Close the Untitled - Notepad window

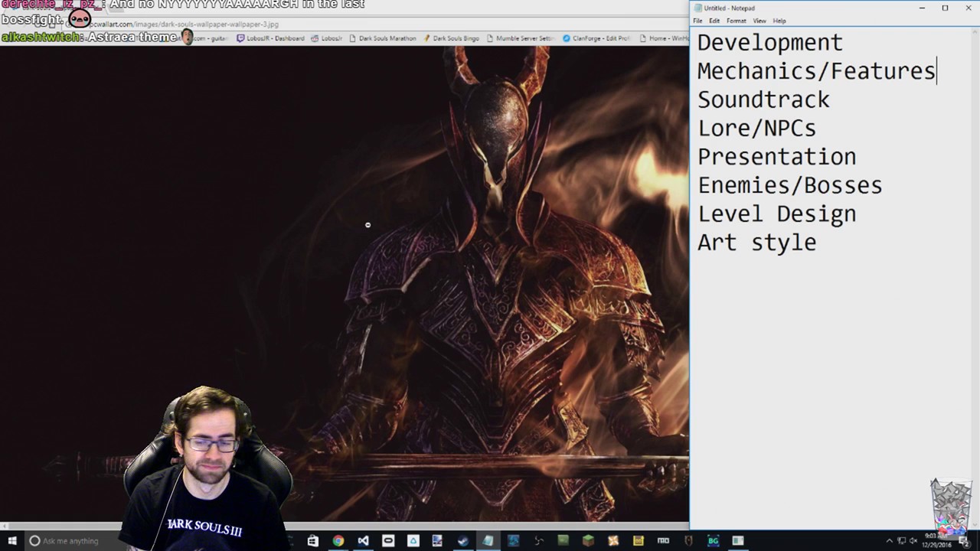[969, 8]
